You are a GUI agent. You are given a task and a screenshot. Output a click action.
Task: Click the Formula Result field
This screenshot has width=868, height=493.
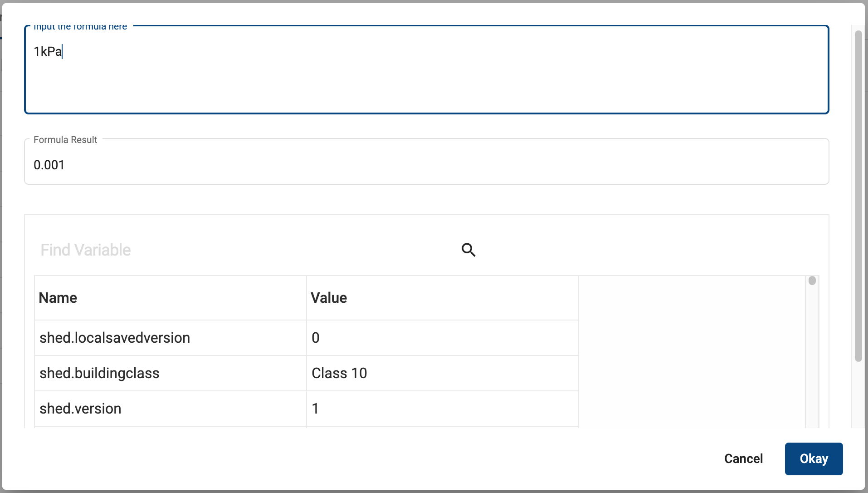(x=426, y=165)
